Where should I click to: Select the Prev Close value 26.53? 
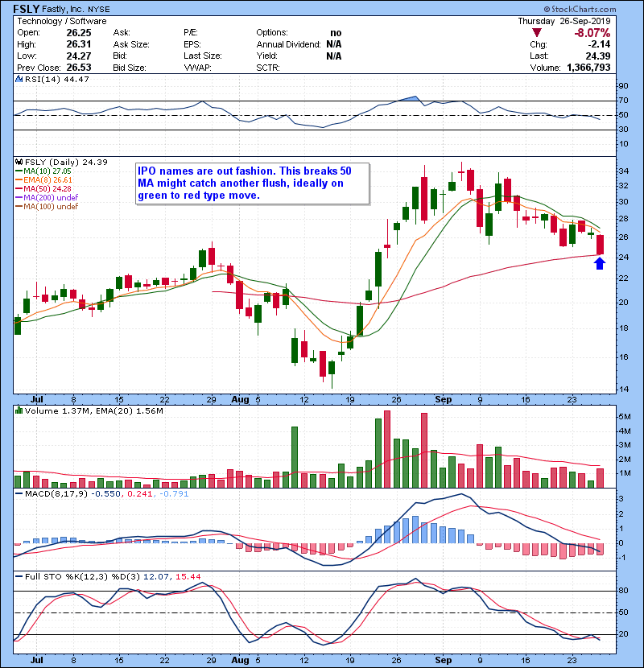point(79,68)
